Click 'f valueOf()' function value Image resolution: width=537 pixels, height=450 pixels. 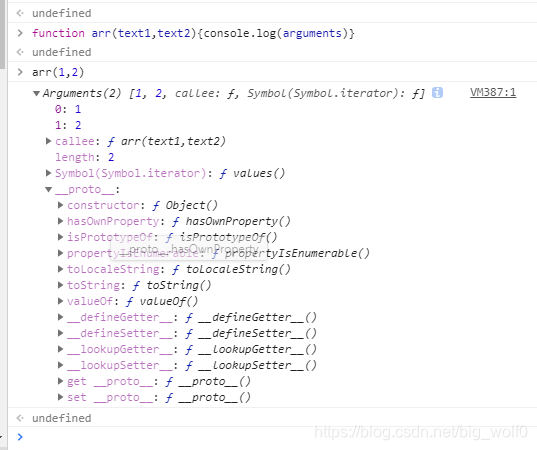point(162,301)
